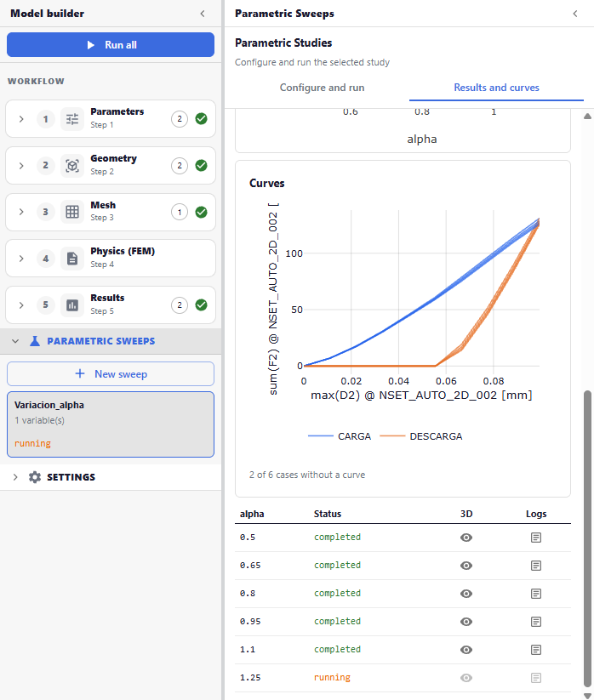The image size is (594, 700).
Task: Open Results Step 5
Action: click(x=111, y=304)
